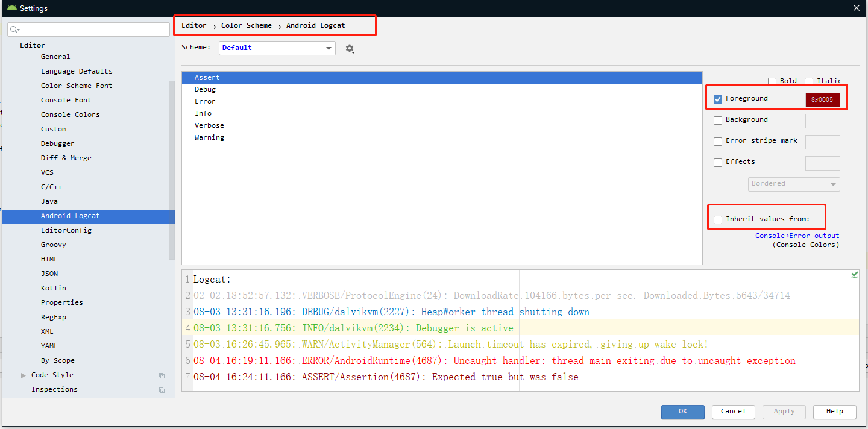Click the Cancel button
Image resolution: width=868 pixels, height=429 pixels.
pos(733,412)
